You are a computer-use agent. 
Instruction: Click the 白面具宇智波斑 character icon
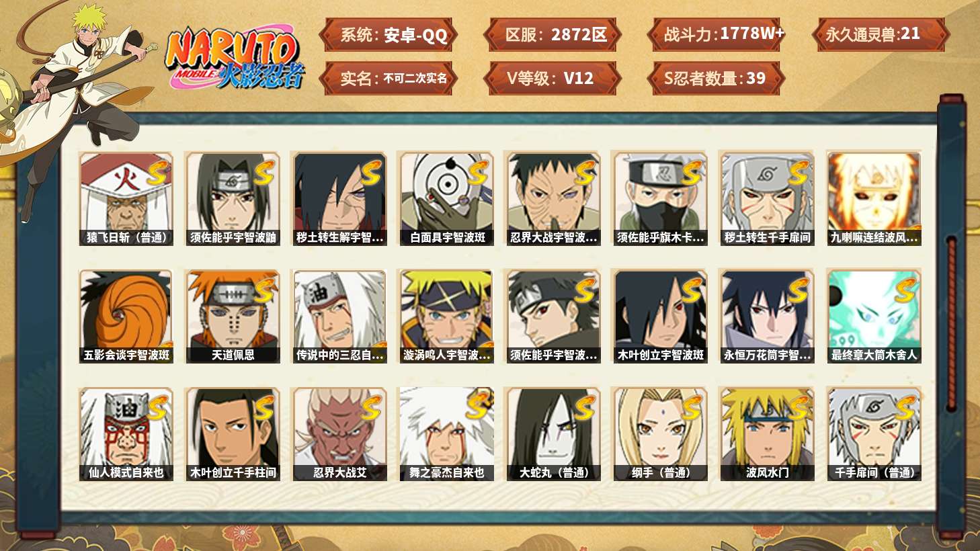click(x=446, y=199)
